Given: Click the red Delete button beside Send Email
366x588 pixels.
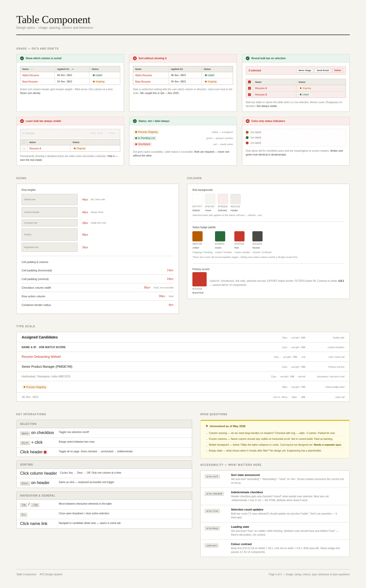Looking at the screenshot, I should 338,70.
